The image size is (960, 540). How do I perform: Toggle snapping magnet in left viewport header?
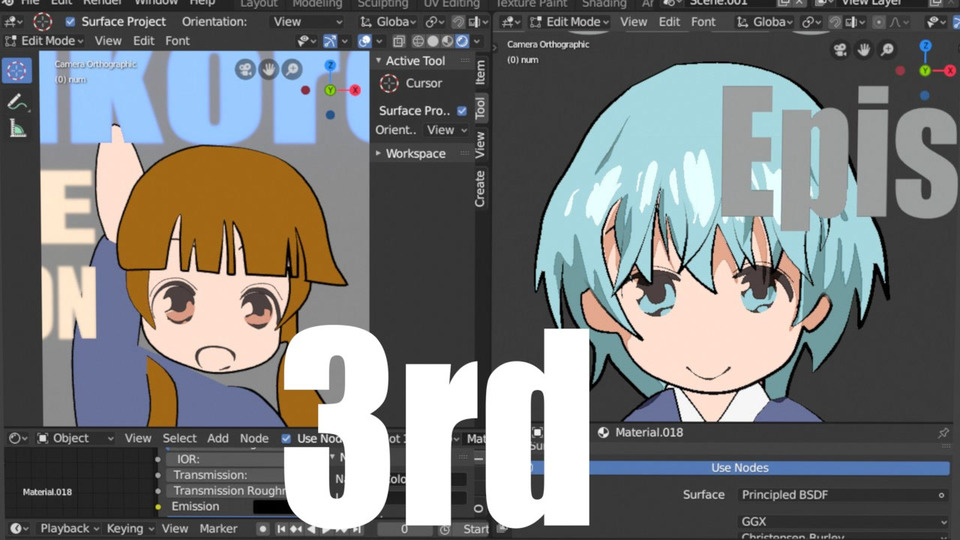(x=457, y=22)
